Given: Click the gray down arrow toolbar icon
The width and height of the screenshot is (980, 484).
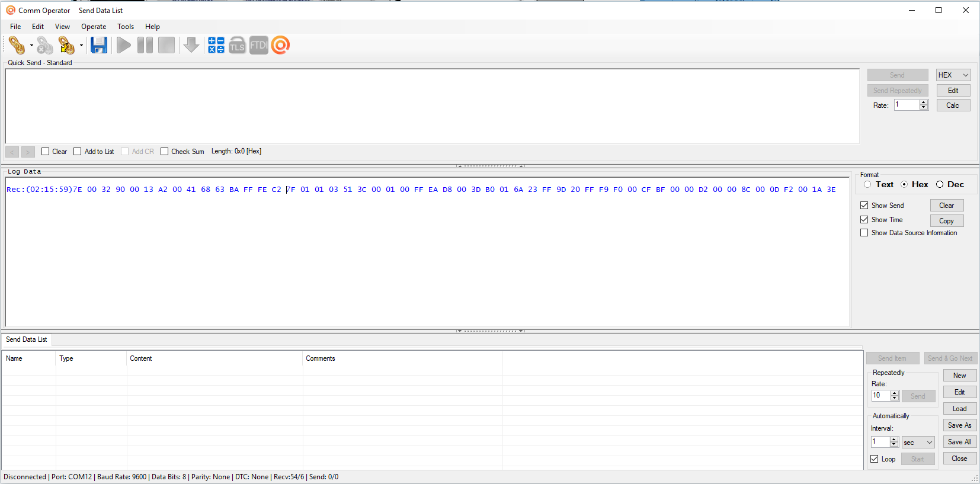Looking at the screenshot, I should point(191,45).
